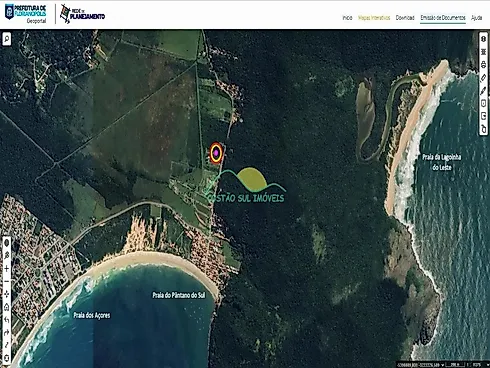Click the globe icon in the left toolbar
The image size is (490, 368).
(6, 243)
